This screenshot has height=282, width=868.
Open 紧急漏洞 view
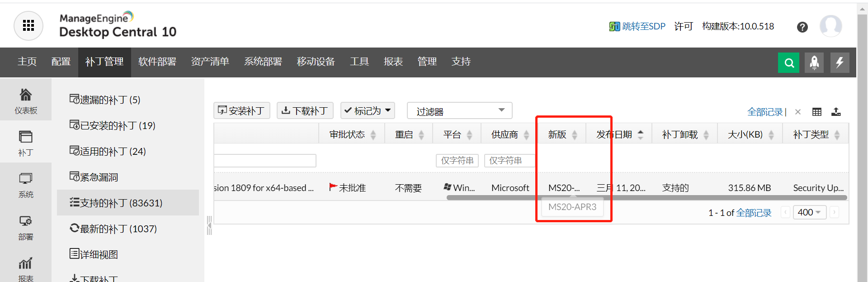click(x=94, y=177)
